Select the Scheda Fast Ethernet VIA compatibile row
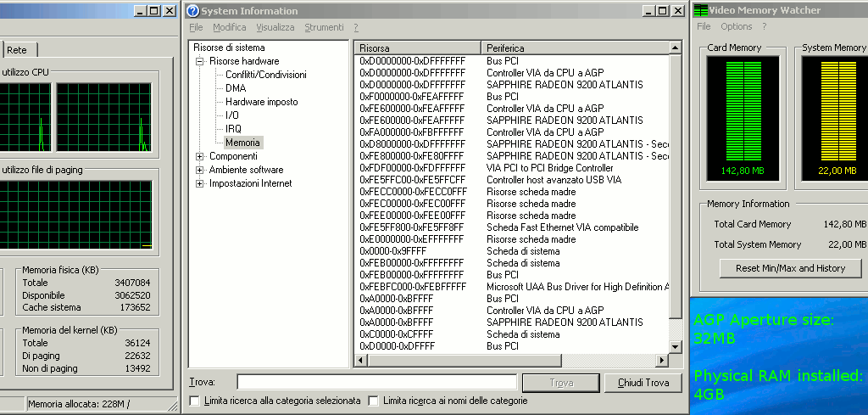 pyautogui.click(x=511, y=227)
